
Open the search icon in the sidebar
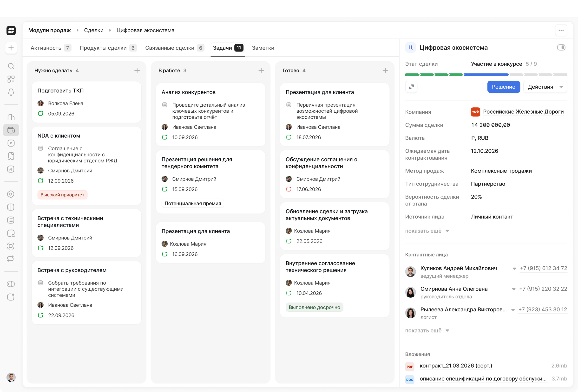pos(11,66)
